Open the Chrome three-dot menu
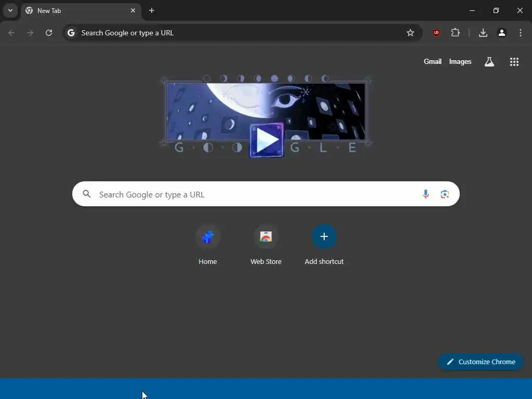 point(521,33)
